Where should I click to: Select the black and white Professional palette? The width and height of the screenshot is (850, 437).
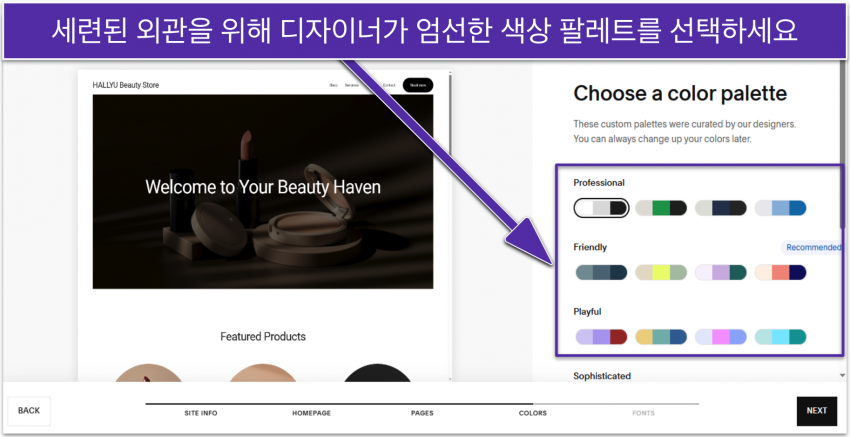pyautogui.click(x=601, y=208)
